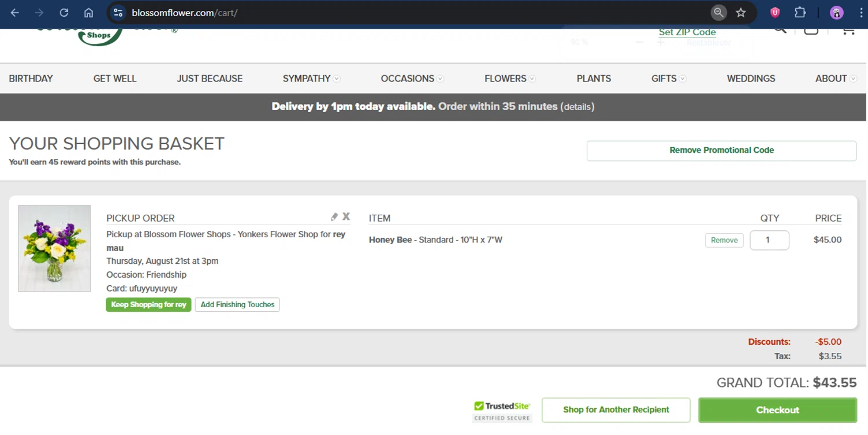
Task: Open the browser profile avatar
Action: pos(837,13)
